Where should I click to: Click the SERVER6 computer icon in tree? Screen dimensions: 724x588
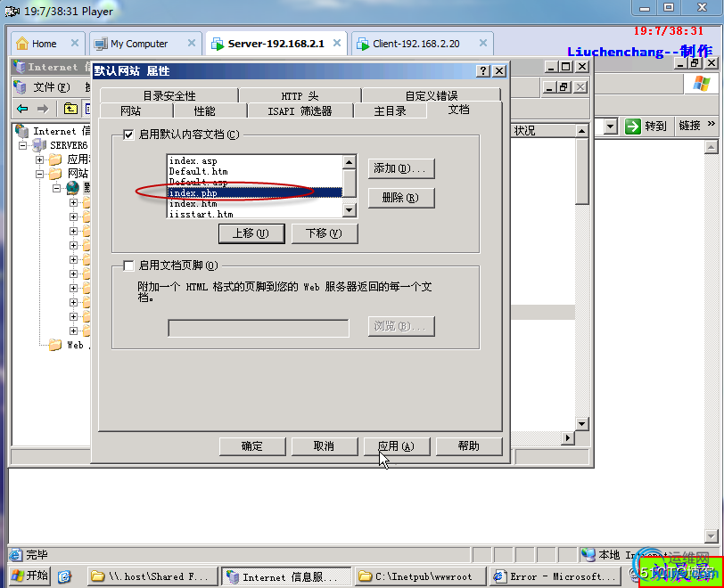[x=39, y=145]
